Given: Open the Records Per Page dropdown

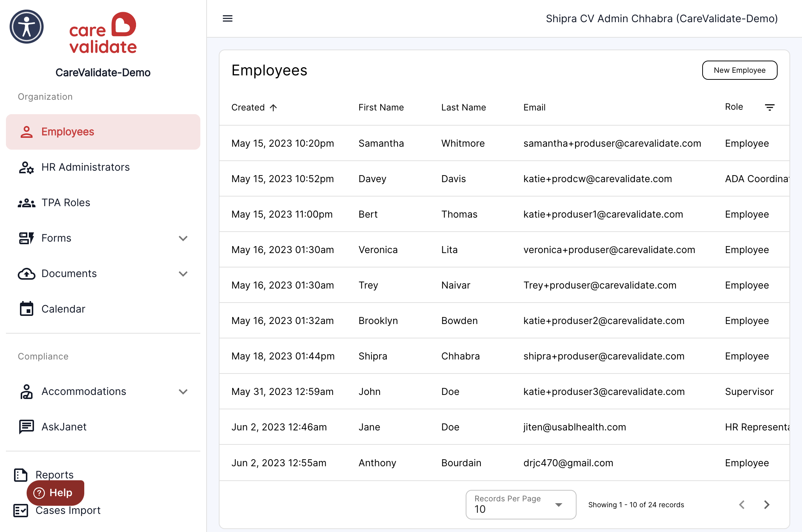Looking at the screenshot, I should [521, 505].
